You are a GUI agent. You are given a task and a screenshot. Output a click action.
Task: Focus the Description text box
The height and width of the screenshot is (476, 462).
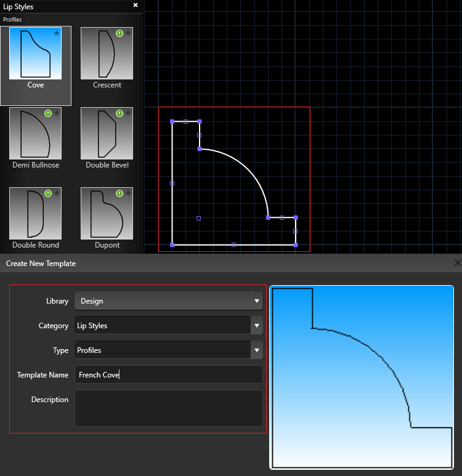point(168,408)
